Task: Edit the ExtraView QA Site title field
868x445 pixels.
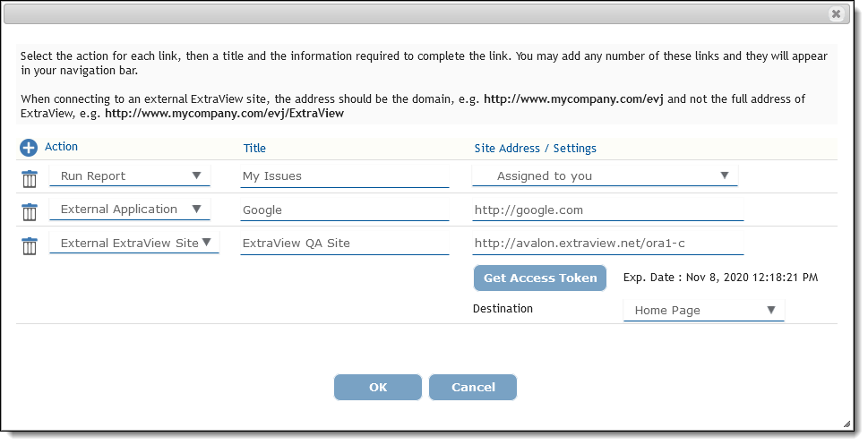Action: click(x=344, y=244)
